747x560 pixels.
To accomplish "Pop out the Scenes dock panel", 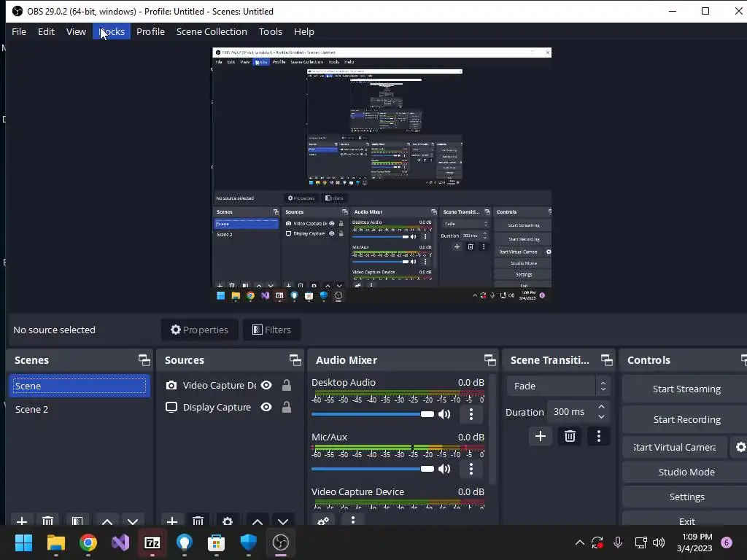I will [x=144, y=360].
